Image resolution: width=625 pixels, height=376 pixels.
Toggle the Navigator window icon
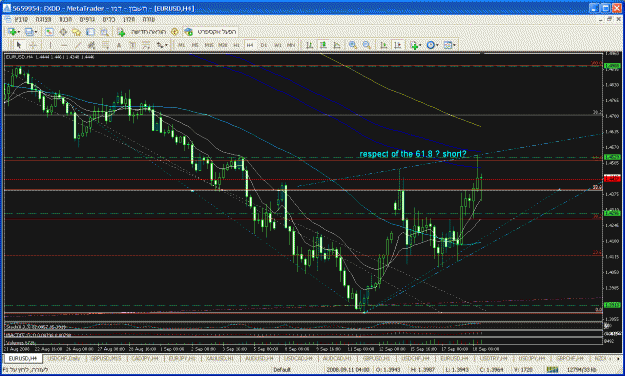point(77,32)
